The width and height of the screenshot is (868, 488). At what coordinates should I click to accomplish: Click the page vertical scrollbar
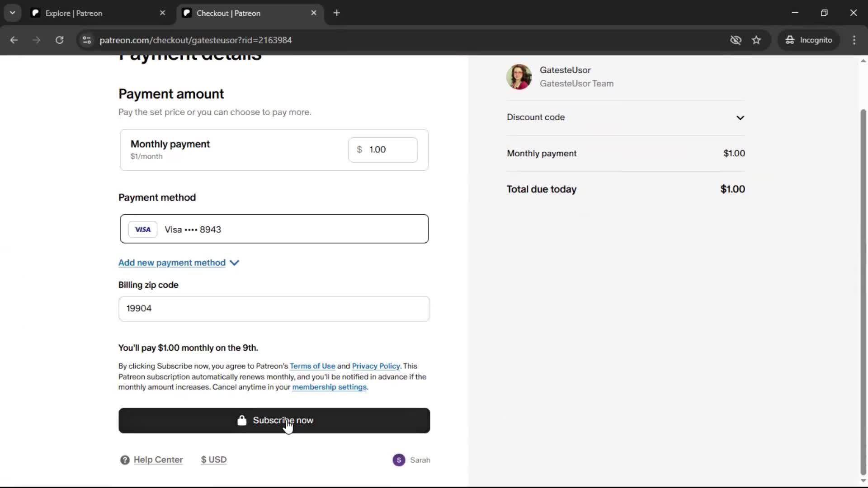click(863, 292)
